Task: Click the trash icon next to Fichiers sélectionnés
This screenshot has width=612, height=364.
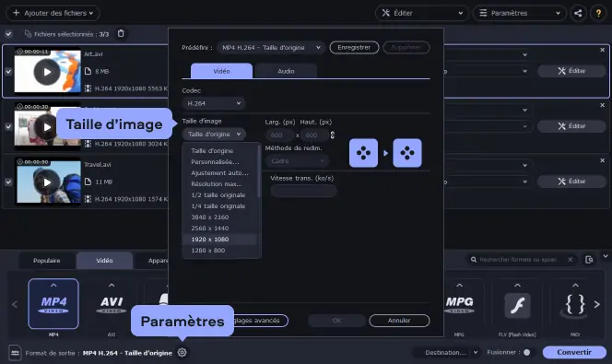Action: [121, 33]
